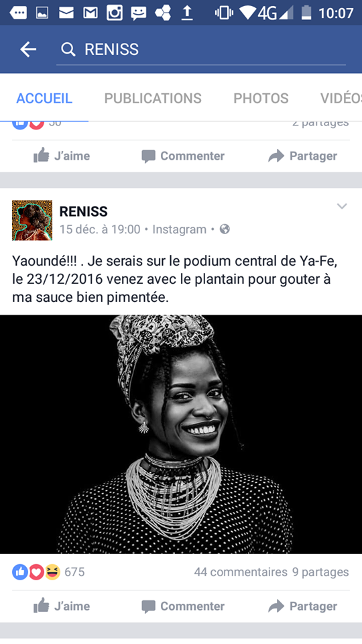Screen dimensions: 362x644
Task: Tap Partager on the upper post
Action: point(302,156)
